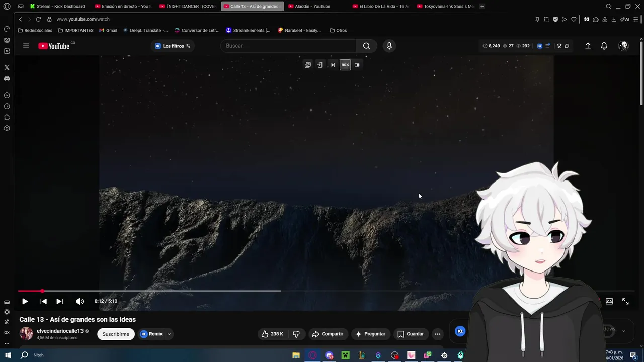
Task: Dislike the video with thumbs down
Action: click(296, 334)
